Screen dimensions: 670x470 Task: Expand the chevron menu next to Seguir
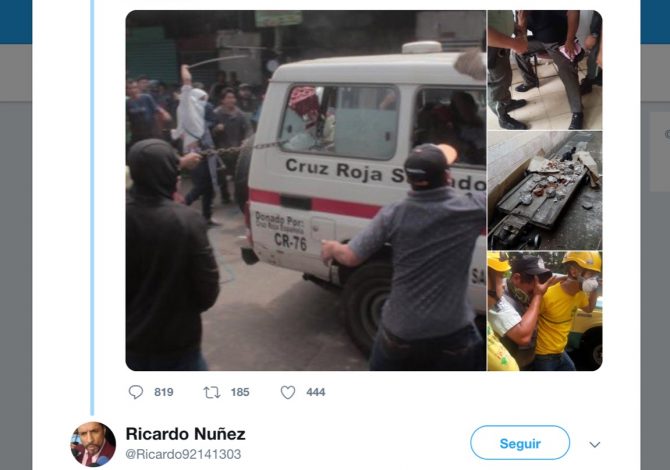(x=595, y=445)
